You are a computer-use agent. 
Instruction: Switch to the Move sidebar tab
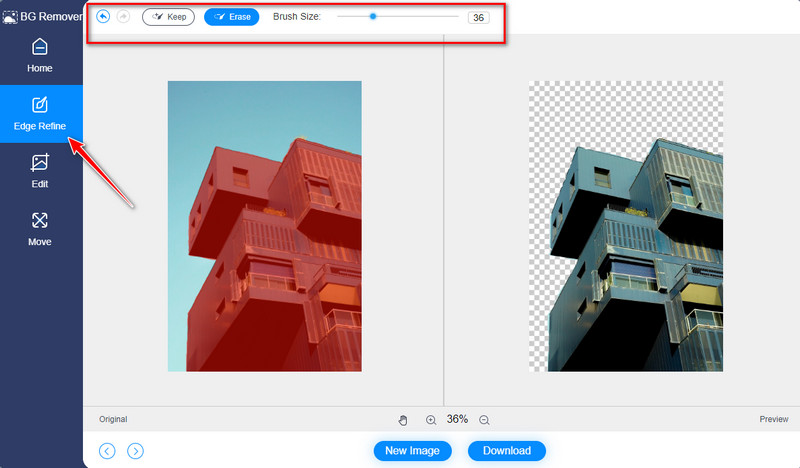(40, 229)
